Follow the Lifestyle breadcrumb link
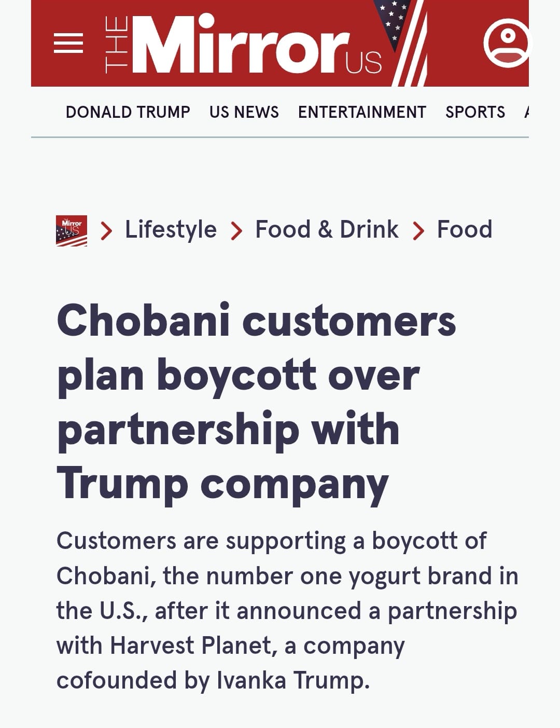Screen dimensions: 560x728 [171, 229]
